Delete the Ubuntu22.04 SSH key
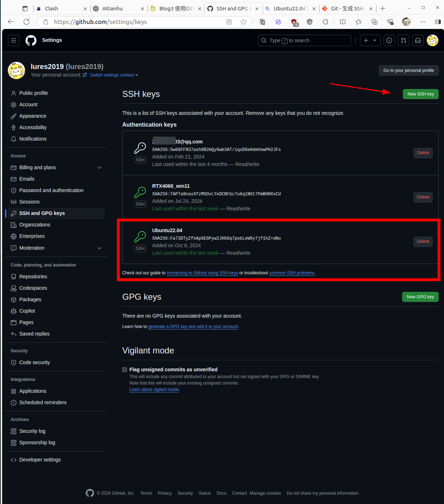Screen dimensions: 444x504 423,241
